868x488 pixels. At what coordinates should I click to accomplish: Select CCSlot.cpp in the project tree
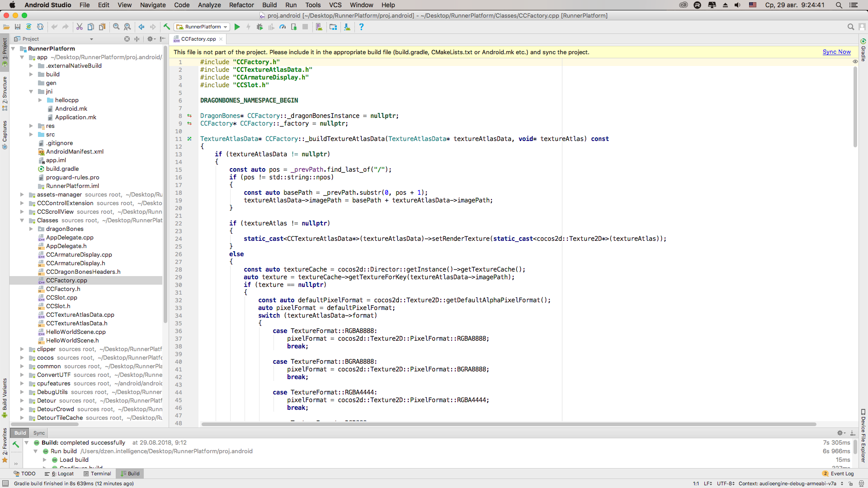[61, 298]
